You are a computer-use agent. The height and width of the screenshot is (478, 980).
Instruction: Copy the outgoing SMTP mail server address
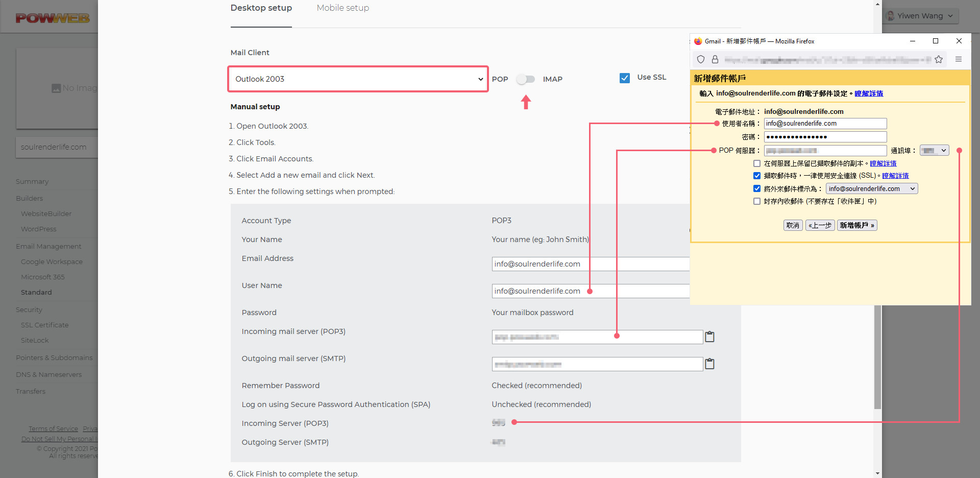click(x=709, y=364)
